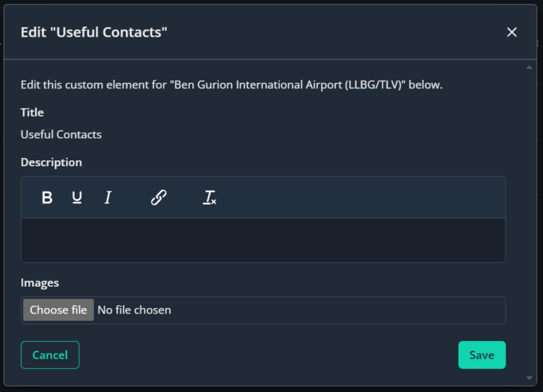Click the dialog scrollbar down arrow
The height and width of the screenshot is (392, 543).
point(529,378)
